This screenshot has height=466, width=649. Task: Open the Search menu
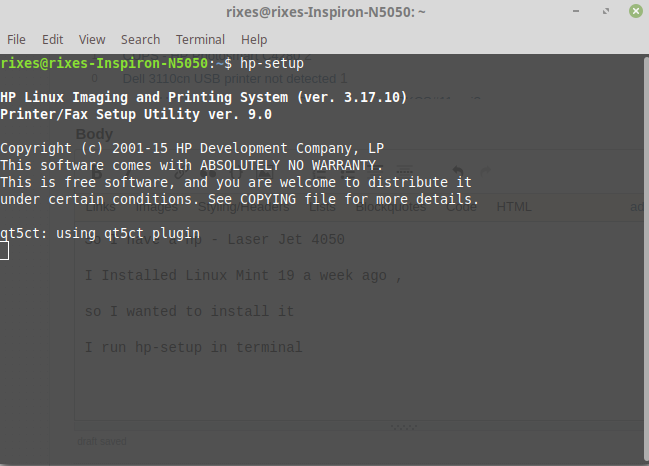pyautogui.click(x=140, y=40)
